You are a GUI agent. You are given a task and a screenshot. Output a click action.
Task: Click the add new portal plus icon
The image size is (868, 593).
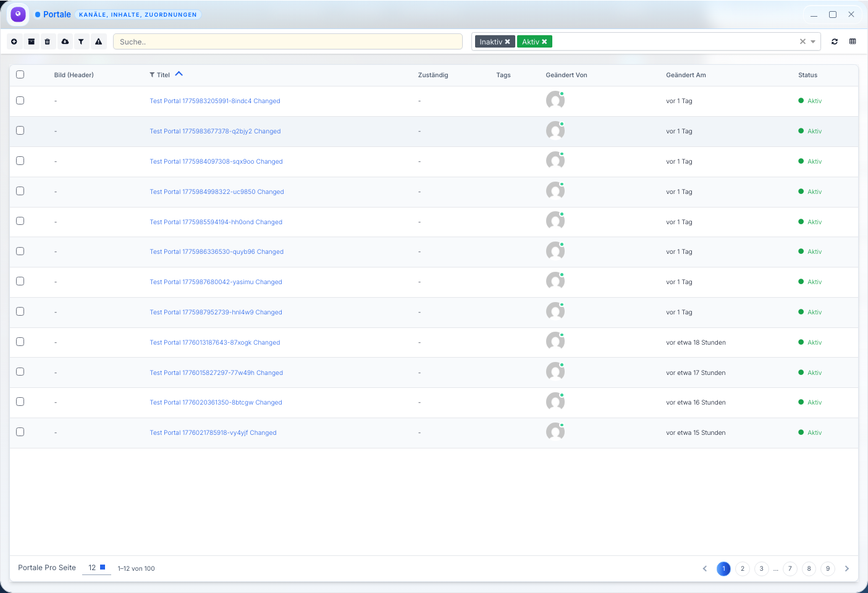pos(14,41)
